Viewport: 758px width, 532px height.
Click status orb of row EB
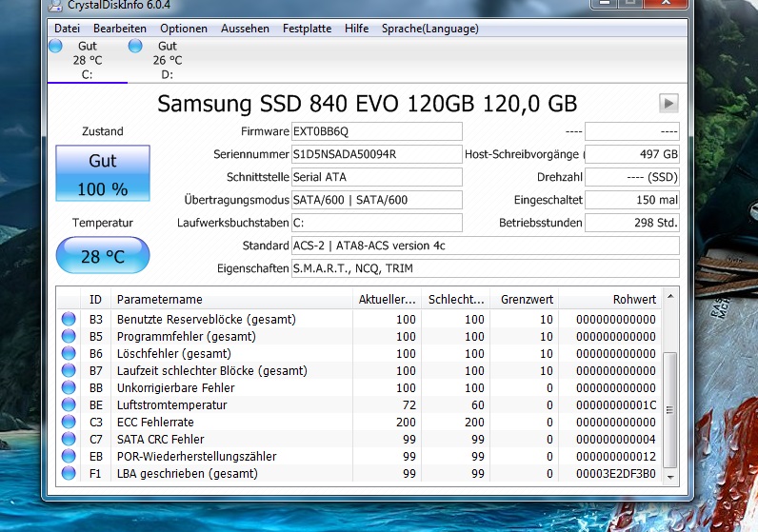[69, 456]
